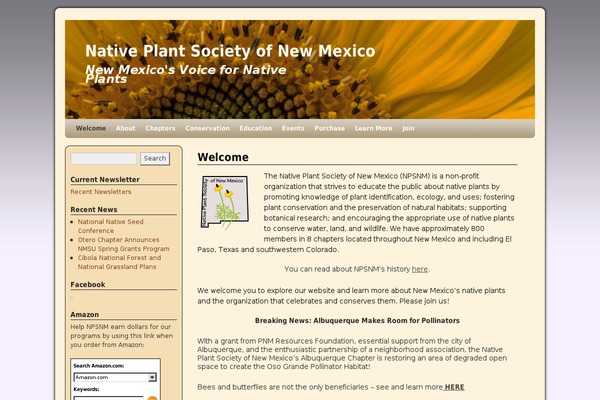Follow the NPSNM history 'here' link
Screen dimensions: 600x400
[420, 269]
